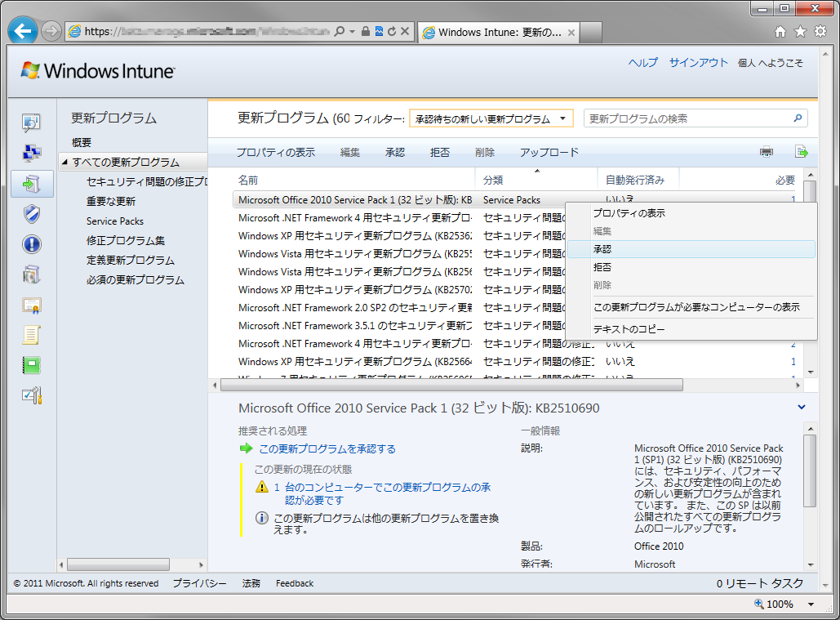
Task: Close the Windows Intune browser tab
Action: click(x=571, y=33)
